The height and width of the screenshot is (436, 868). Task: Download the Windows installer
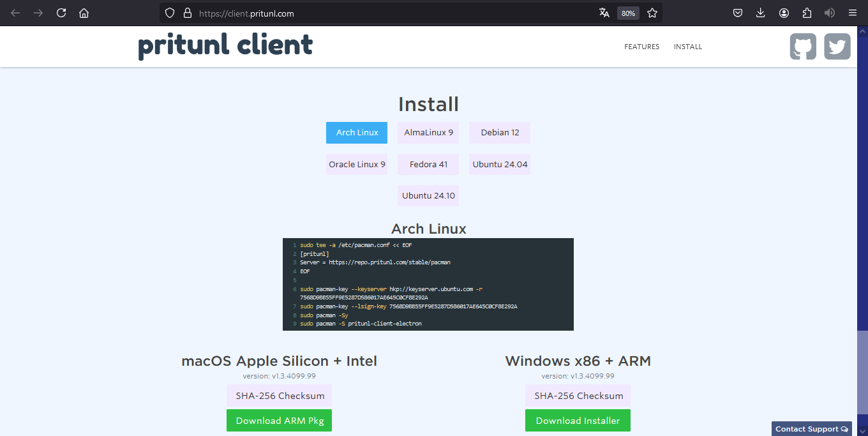click(578, 421)
